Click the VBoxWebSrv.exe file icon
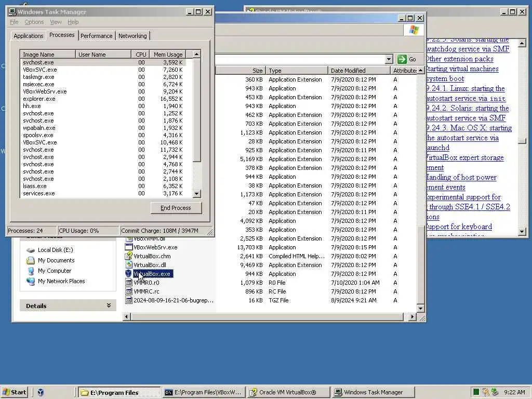Viewport: 532px width, 399px height. point(129,247)
